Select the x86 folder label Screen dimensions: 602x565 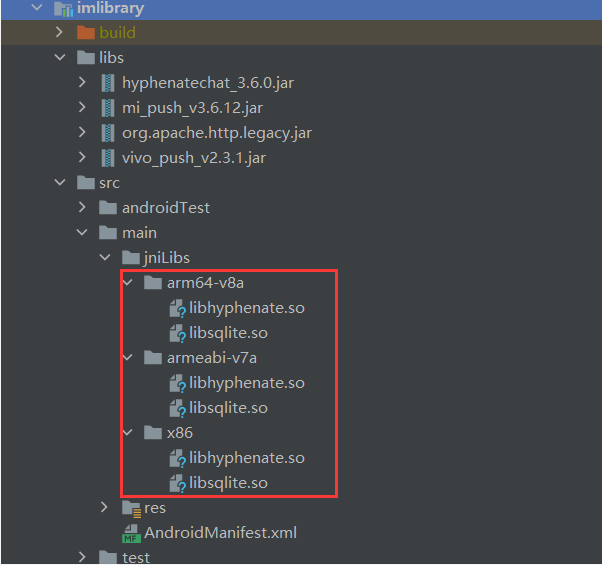tap(180, 433)
